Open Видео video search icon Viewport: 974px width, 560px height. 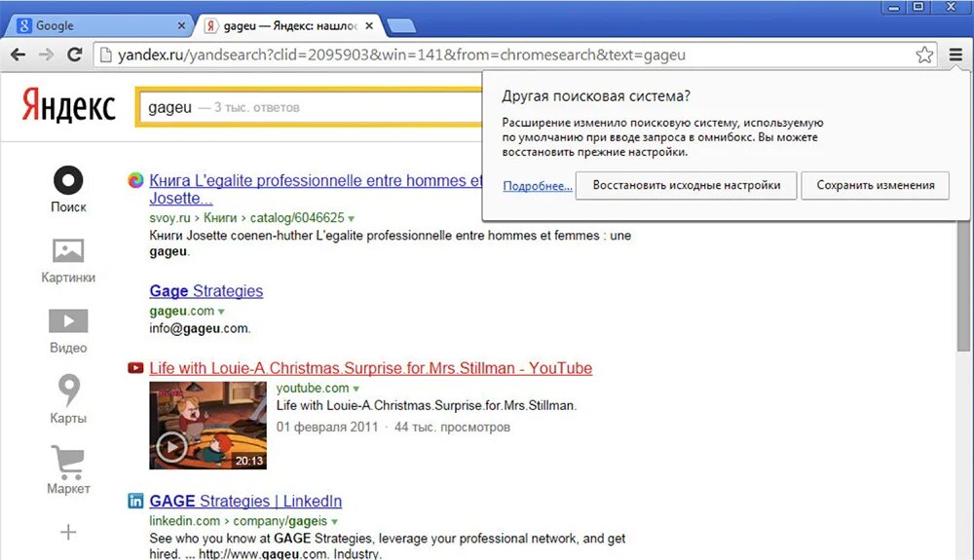[68, 321]
